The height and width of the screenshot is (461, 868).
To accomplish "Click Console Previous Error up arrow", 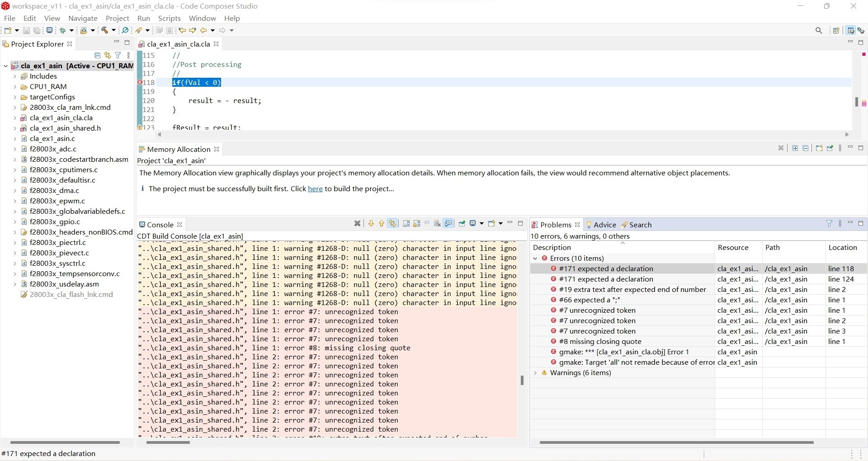I will click(382, 223).
